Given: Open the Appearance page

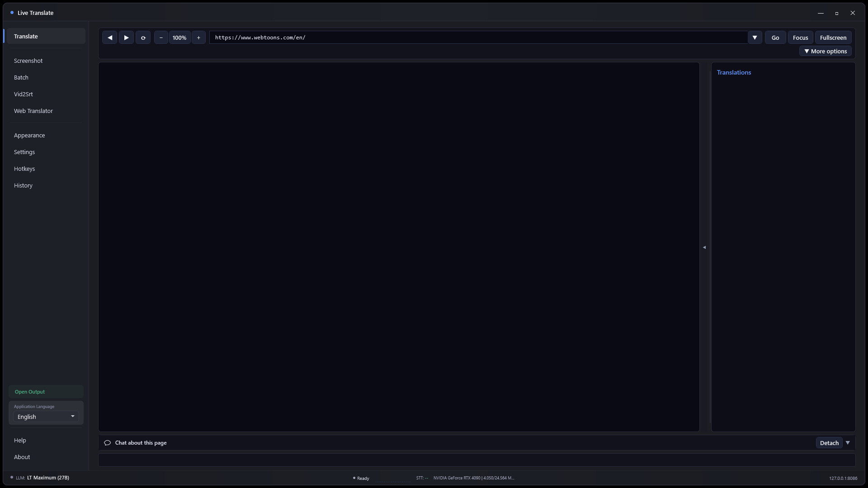Looking at the screenshot, I should click(46, 135).
